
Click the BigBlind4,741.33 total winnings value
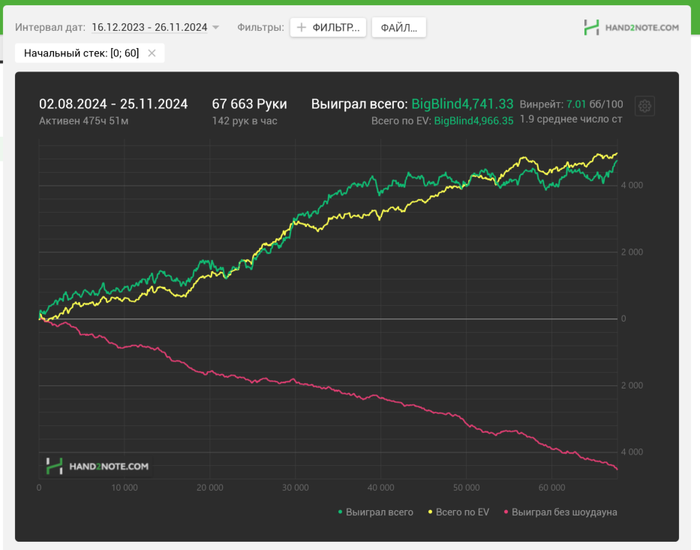[462, 104]
